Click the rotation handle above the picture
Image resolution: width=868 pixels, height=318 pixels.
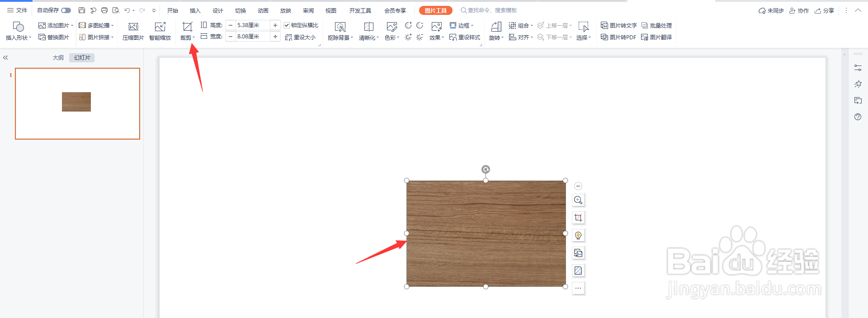[486, 169]
